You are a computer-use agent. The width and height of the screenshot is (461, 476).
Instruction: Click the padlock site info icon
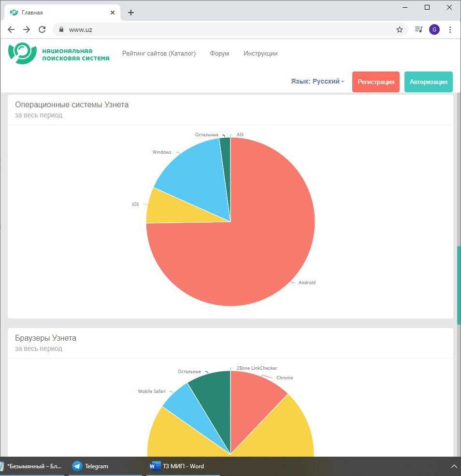pos(61,29)
